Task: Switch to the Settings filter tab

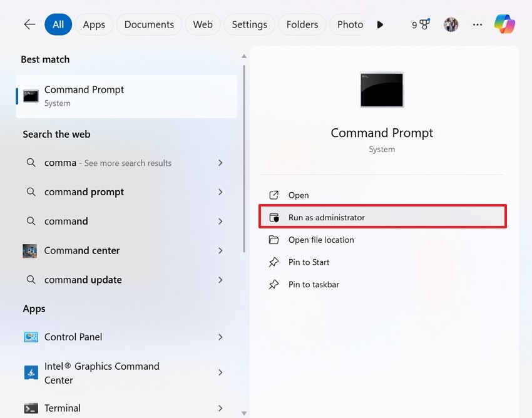Action: point(249,24)
